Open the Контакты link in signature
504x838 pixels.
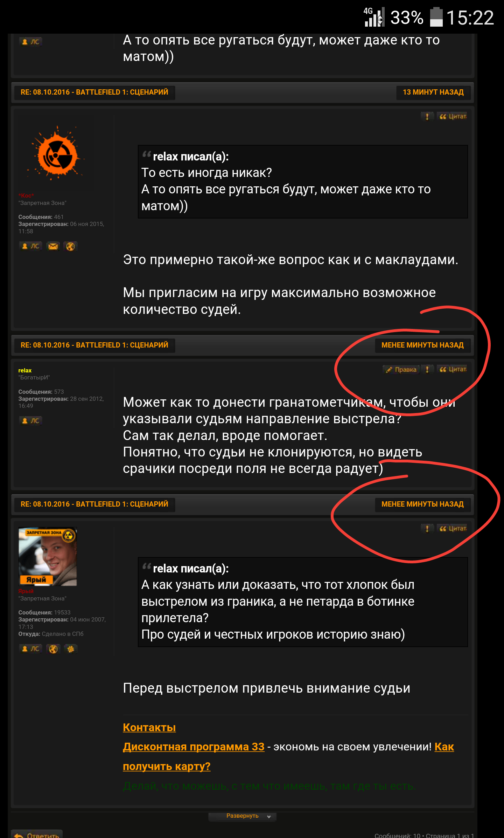click(x=149, y=727)
